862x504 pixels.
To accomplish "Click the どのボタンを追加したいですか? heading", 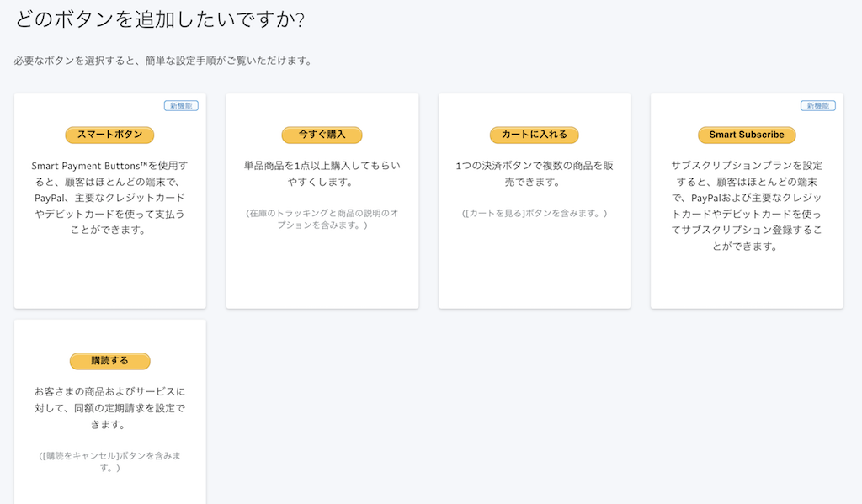I will (160, 19).
